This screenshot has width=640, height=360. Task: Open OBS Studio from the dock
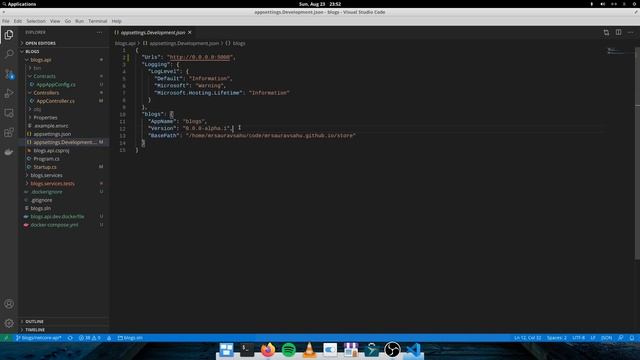392,350
